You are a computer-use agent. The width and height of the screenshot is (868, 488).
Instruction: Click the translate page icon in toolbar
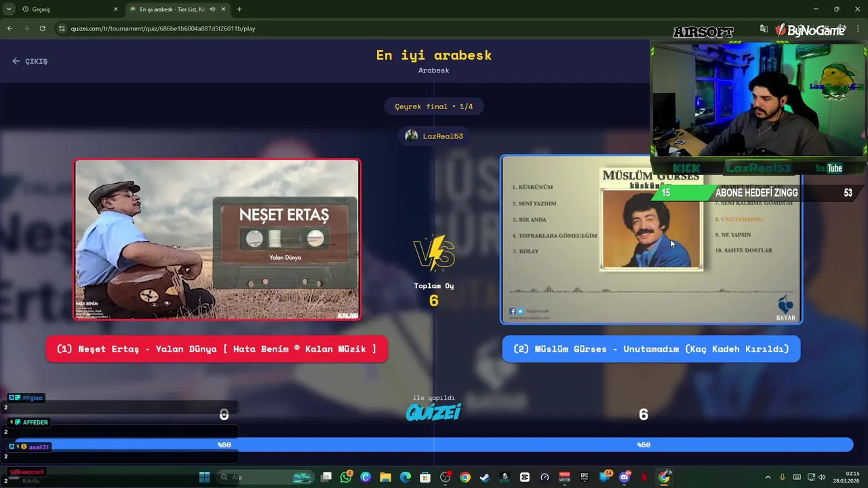click(x=764, y=28)
